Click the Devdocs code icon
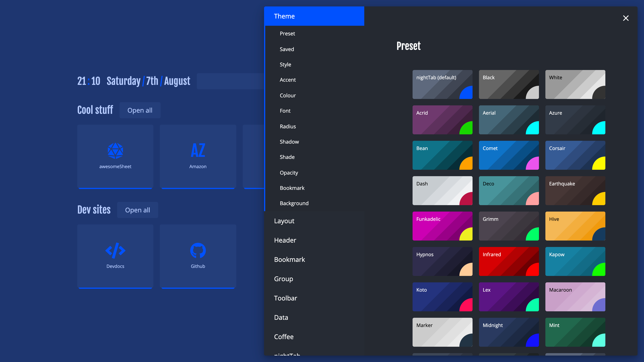644x362 pixels. [x=115, y=250]
